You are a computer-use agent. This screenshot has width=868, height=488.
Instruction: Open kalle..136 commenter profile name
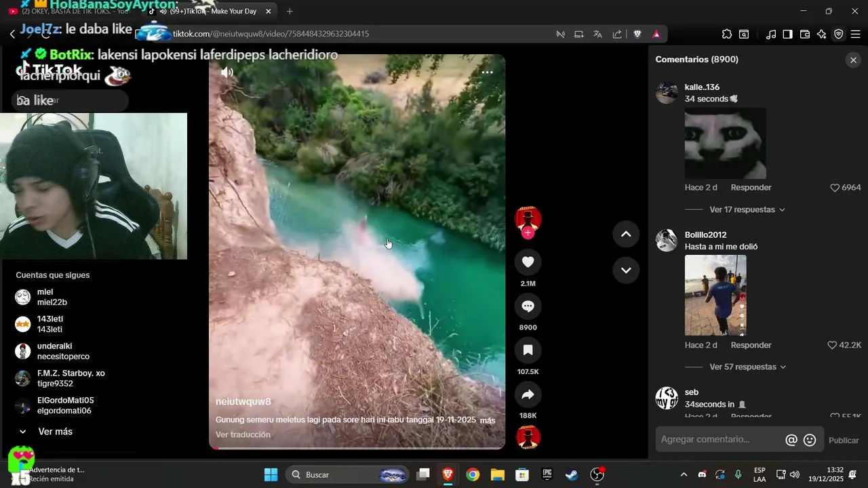[702, 87]
